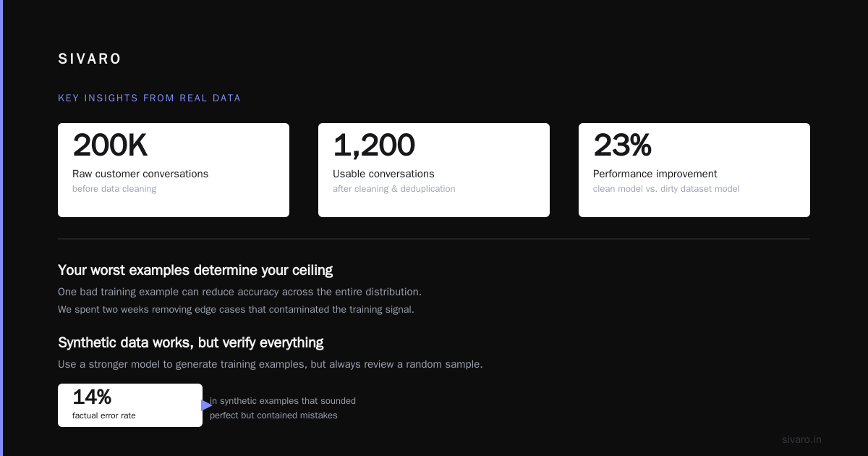Click the horizontal divider line below cards

coord(434,239)
